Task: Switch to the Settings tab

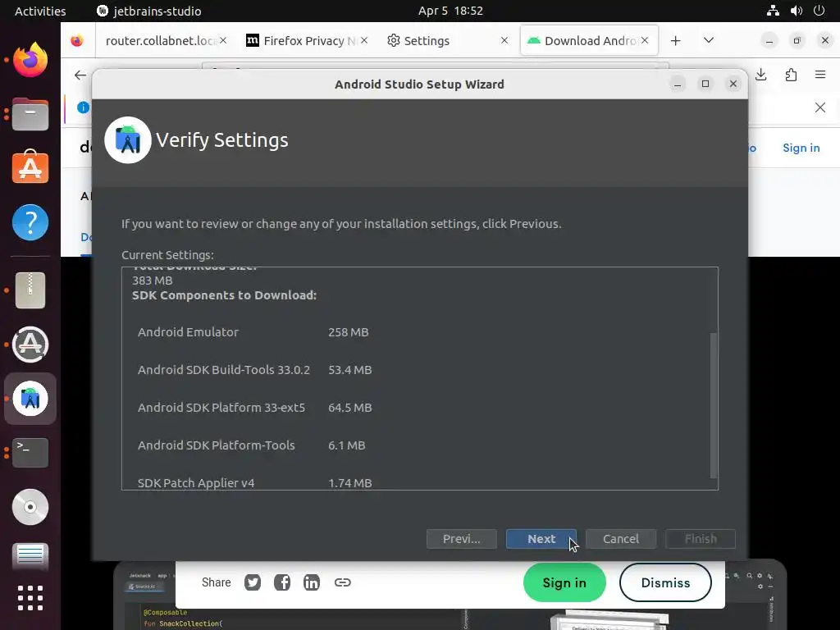Action: (x=427, y=41)
